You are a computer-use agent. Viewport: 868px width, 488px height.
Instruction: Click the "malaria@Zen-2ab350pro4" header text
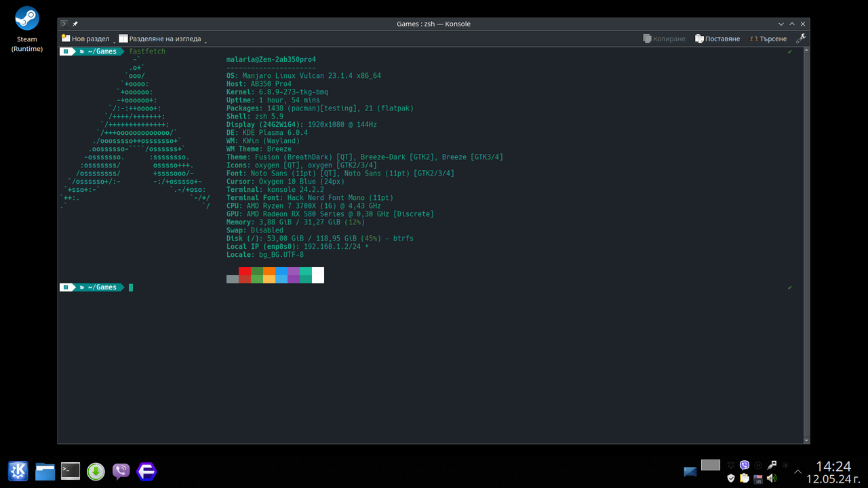tap(271, 60)
